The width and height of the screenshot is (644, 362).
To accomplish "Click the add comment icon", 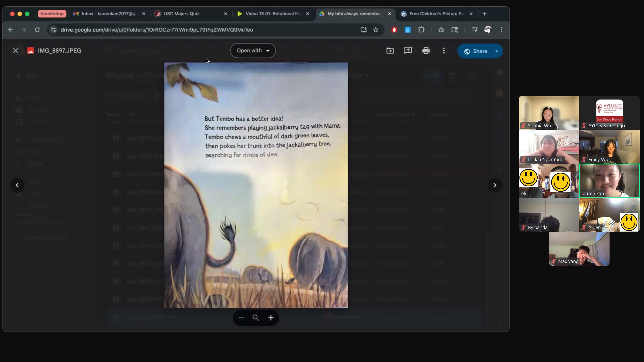I will (408, 51).
